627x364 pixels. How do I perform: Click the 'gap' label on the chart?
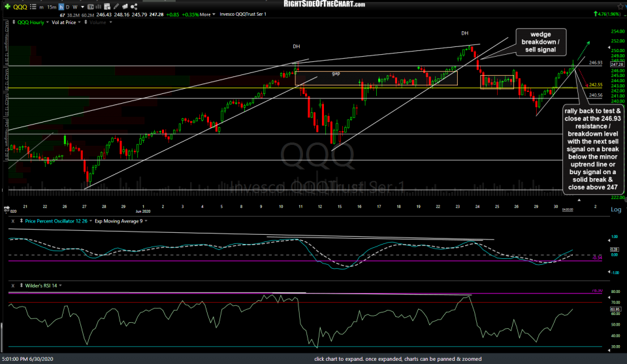click(x=336, y=74)
